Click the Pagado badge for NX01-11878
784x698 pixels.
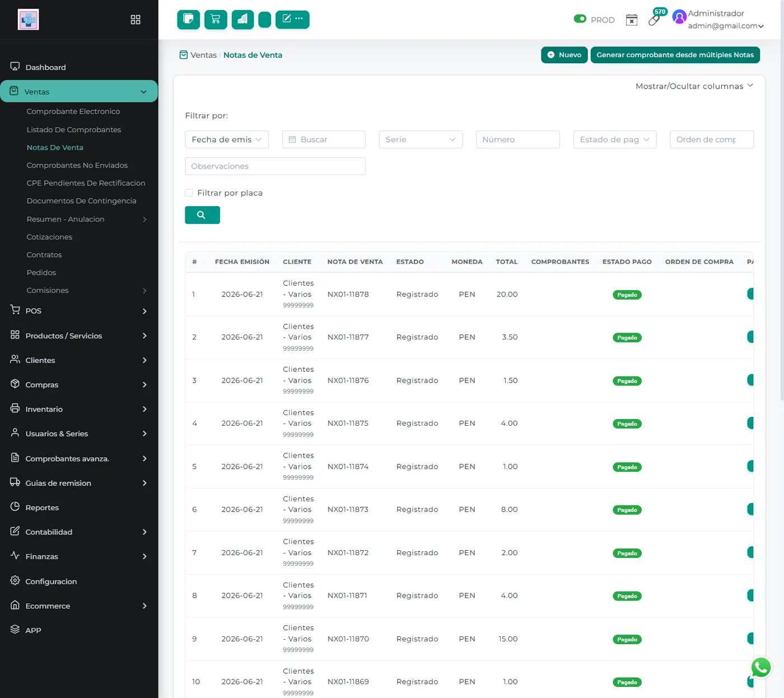[x=627, y=295]
